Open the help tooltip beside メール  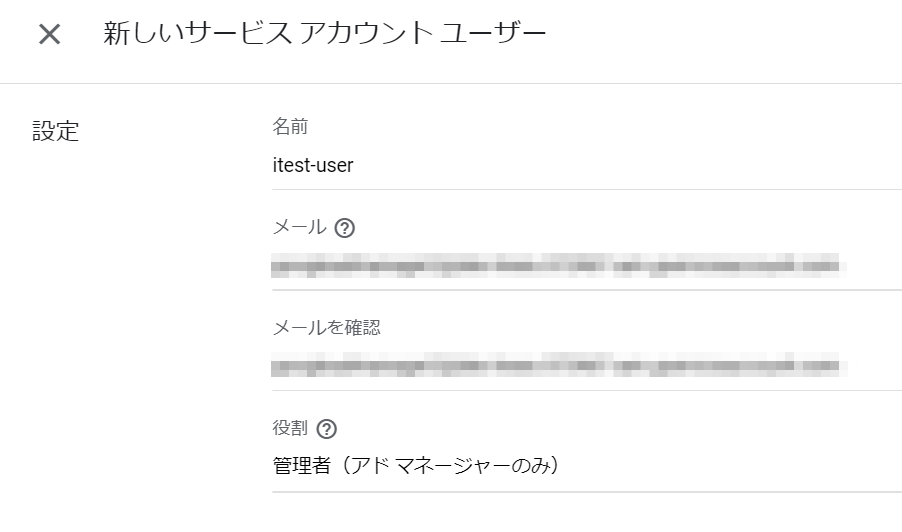pos(345,228)
